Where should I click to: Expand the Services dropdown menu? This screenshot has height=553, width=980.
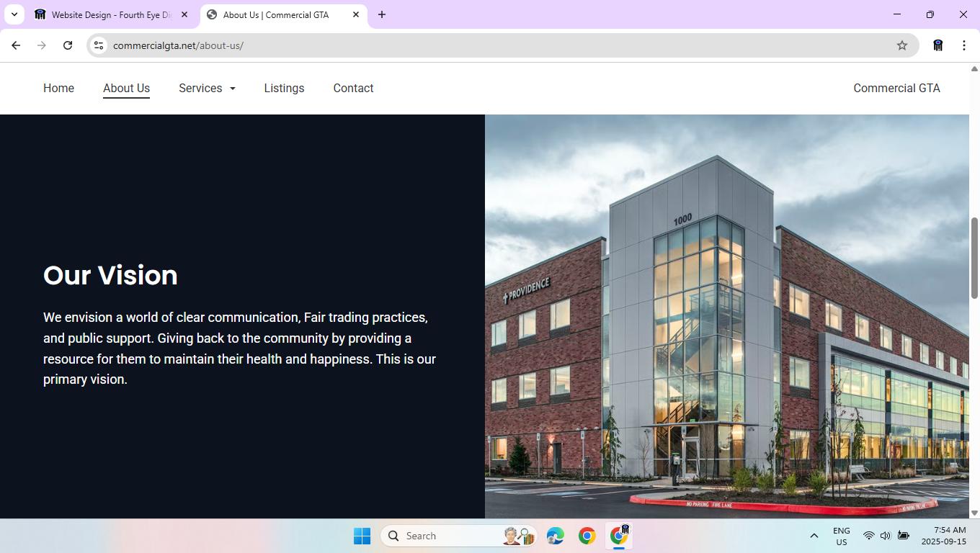(207, 88)
